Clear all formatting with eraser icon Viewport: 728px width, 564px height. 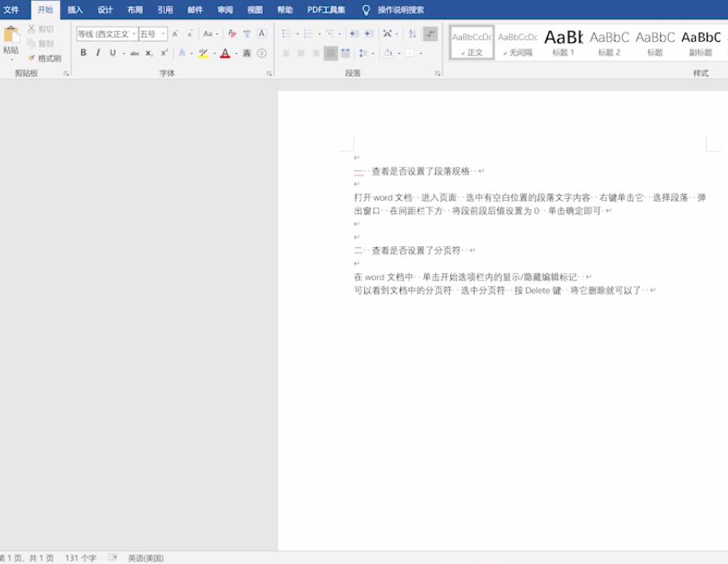tap(232, 33)
